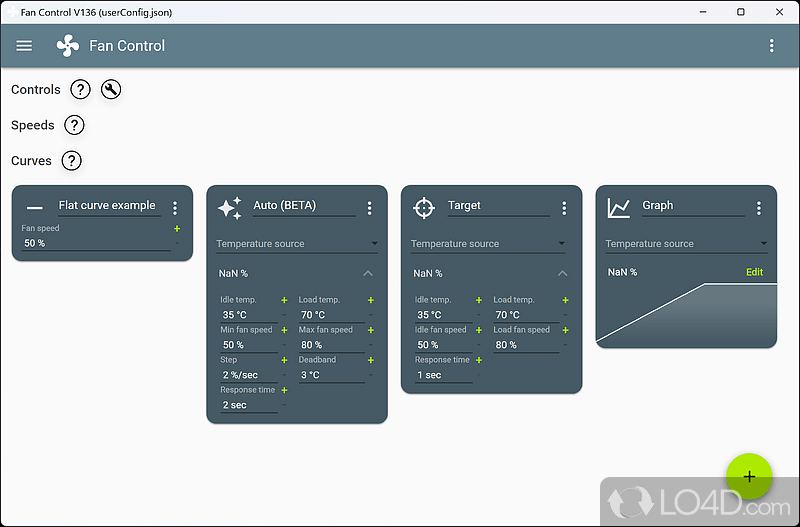Viewport: 800px width, 527px height.
Task: Open Auto card Temperature source dropdown
Action: coord(297,244)
